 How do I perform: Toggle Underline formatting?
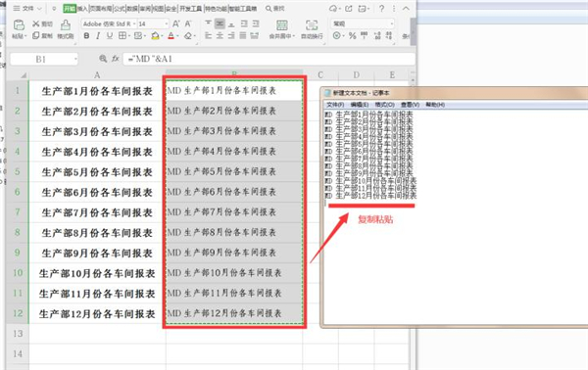(x=109, y=36)
